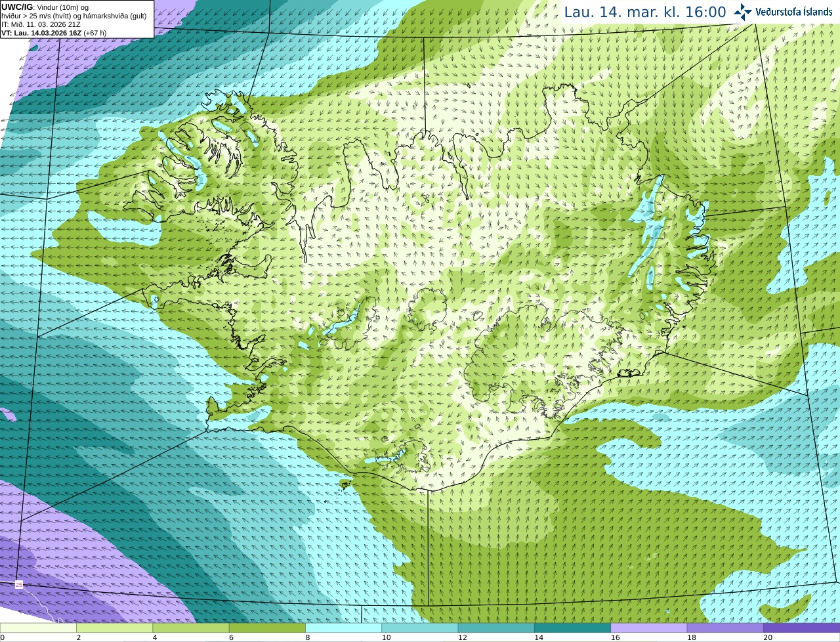Click the legend tick label 4
840x642 pixels.
tap(155, 637)
